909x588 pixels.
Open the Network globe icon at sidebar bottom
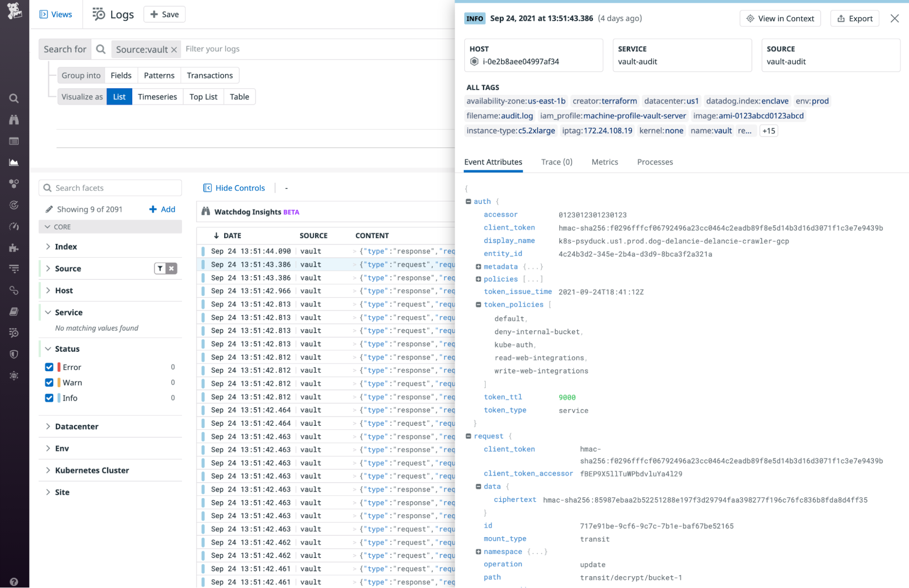pos(14,376)
